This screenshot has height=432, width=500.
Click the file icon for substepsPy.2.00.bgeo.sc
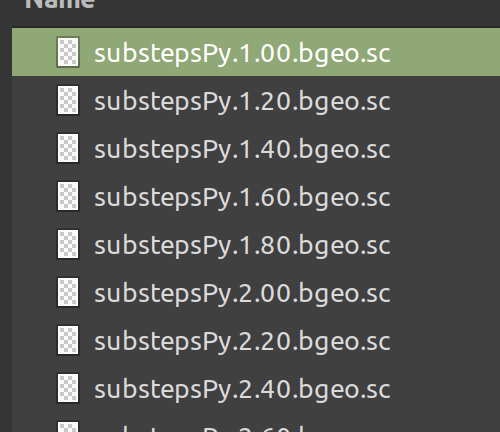pyautogui.click(x=68, y=292)
